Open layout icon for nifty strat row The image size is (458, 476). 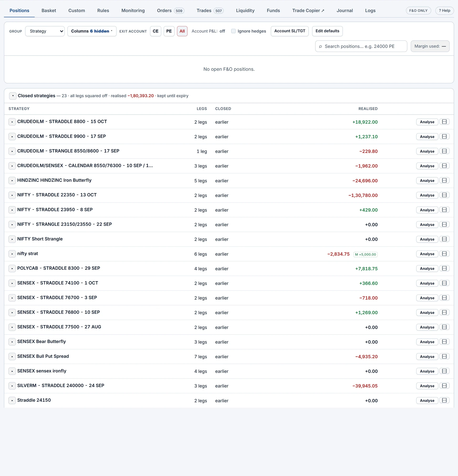(x=444, y=254)
